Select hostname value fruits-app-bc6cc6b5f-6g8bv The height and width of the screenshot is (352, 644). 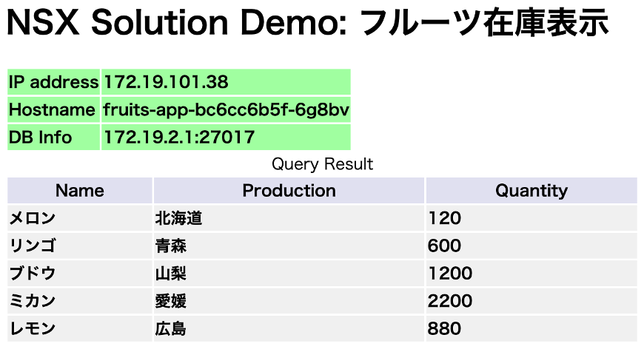pyautogui.click(x=226, y=110)
